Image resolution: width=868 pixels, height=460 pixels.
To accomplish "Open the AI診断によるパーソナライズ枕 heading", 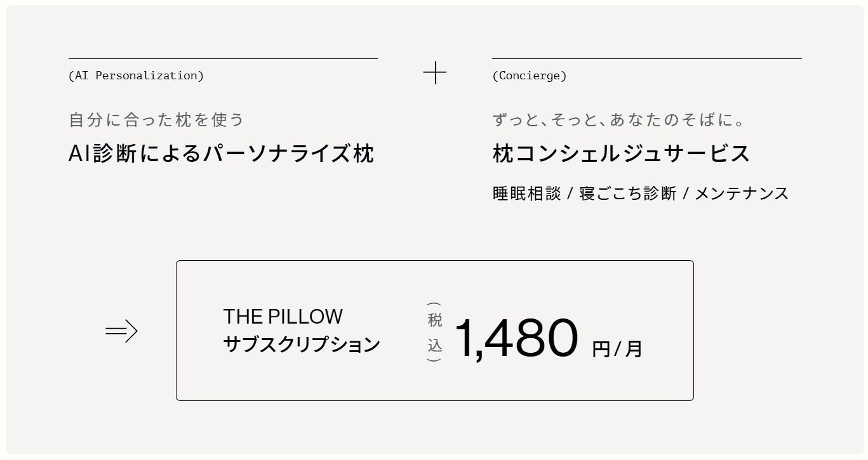I will click(x=221, y=154).
